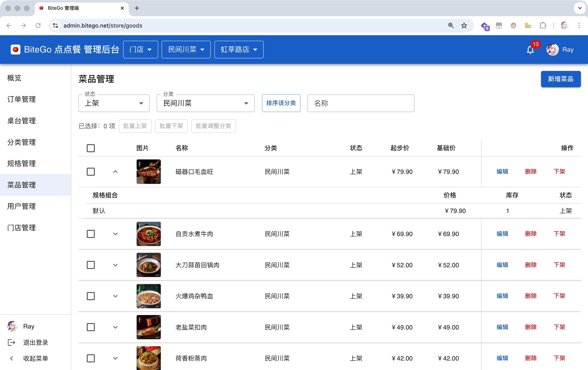This screenshot has width=588, height=370.
Task: Click the browser forward arrow
Action: pyautogui.click(x=23, y=25)
